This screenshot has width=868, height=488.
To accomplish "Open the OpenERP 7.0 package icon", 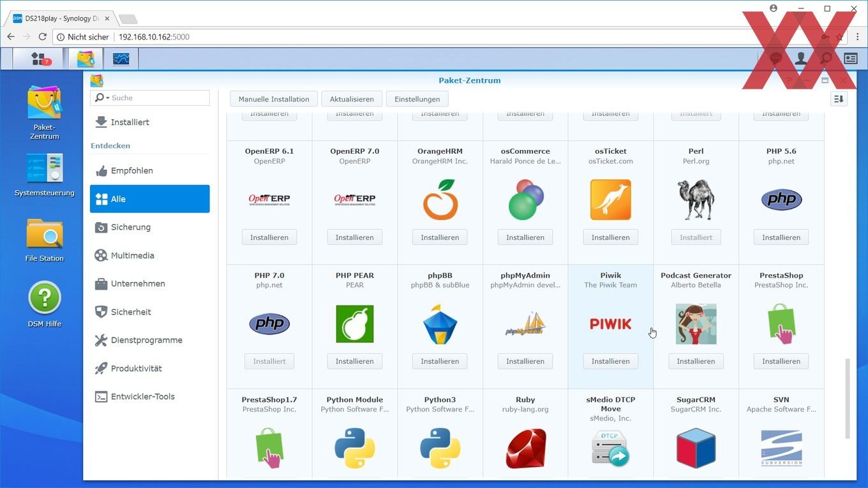I will coord(355,200).
